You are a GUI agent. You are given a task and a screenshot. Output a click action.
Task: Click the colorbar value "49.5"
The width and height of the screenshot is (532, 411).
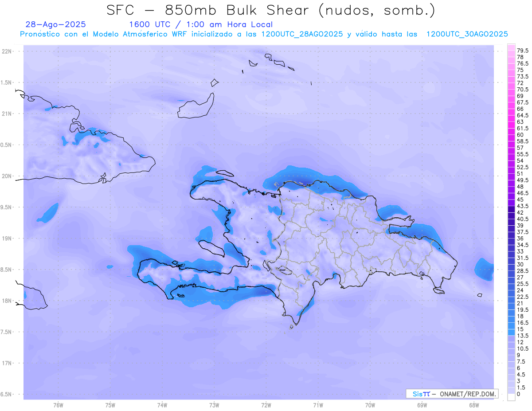523,180
